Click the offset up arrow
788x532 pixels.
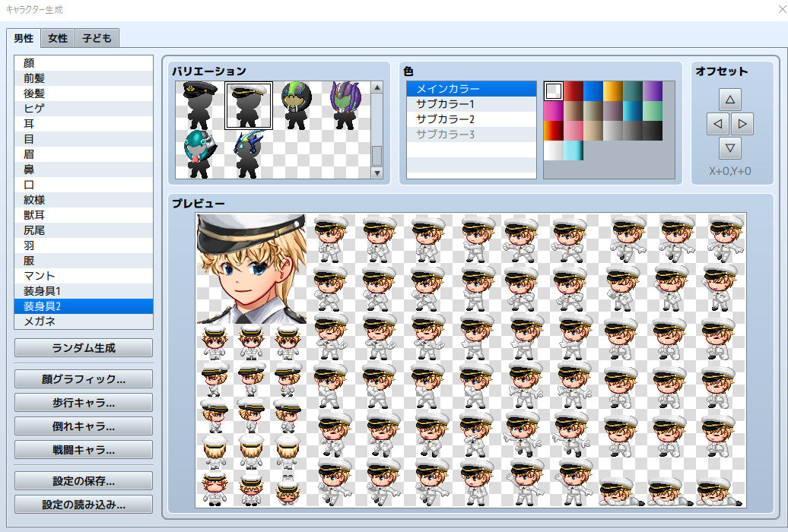pos(730,100)
